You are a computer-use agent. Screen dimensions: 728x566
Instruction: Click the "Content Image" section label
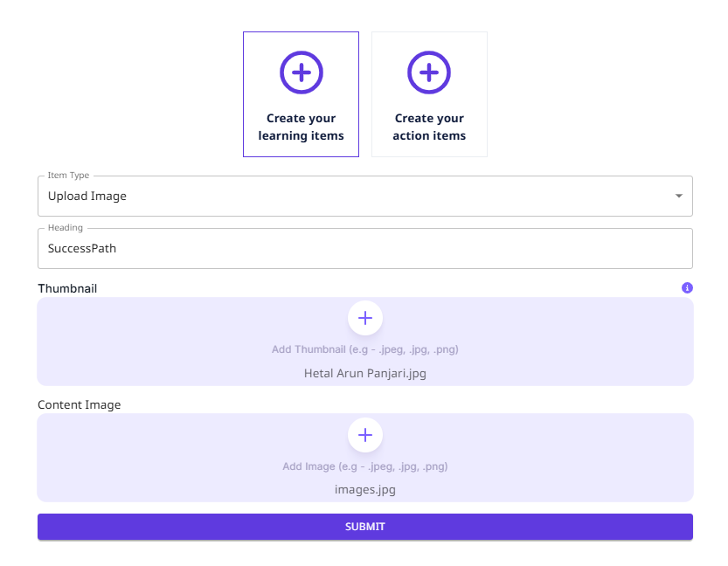80,405
